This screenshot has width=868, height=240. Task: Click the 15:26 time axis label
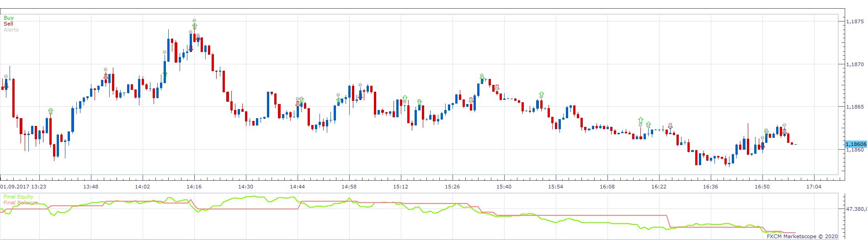[x=453, y=187]
